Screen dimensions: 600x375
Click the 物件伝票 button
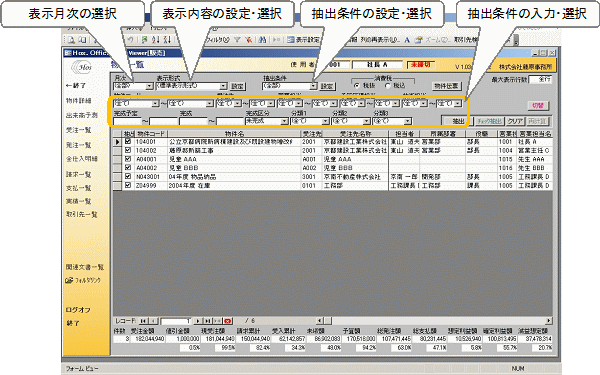447,86
